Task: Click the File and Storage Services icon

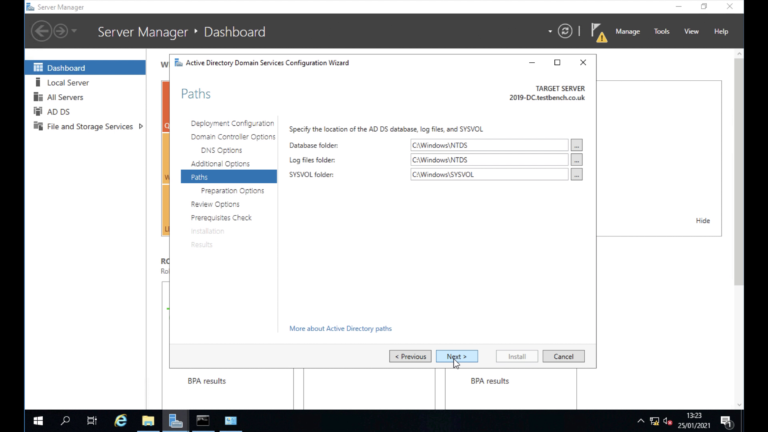Action: pos(38,126)
